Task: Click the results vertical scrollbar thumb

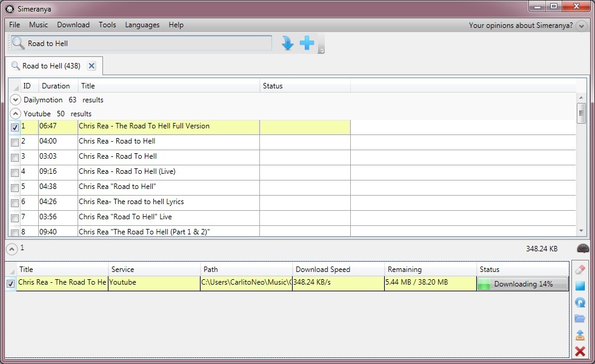Action: (x=581, y=113)
